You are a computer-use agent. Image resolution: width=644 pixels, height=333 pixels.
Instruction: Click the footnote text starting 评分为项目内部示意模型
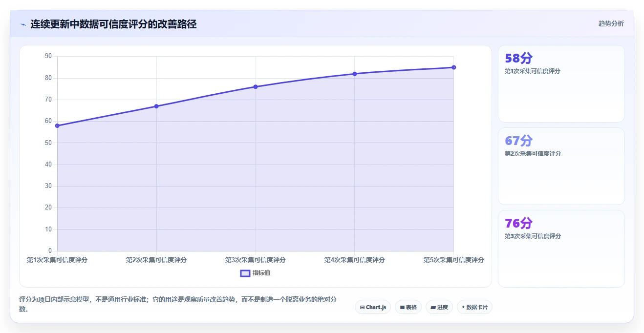pyautogui.click(x=178, y=304)
